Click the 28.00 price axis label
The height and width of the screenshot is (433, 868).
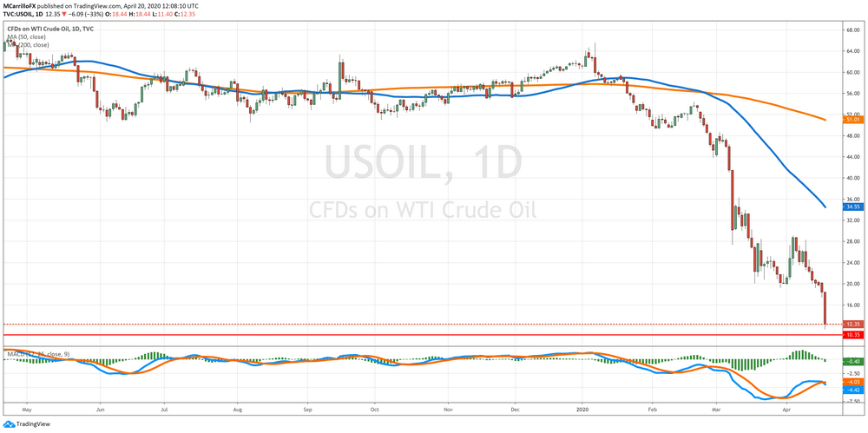(x=852, y=242)
